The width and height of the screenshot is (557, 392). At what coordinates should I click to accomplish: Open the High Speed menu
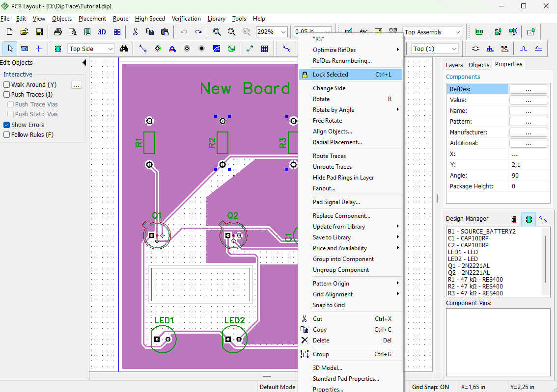coord(149,19)
